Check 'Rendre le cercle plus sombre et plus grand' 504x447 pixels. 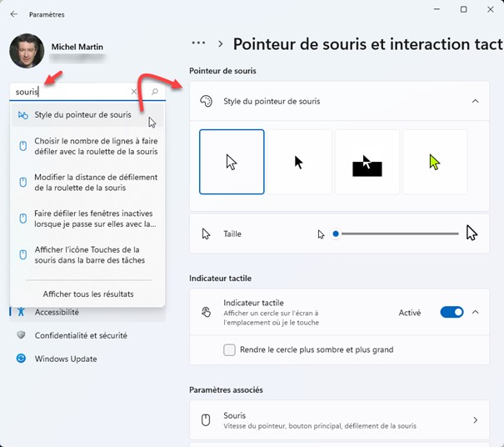[x=229, y=349]
